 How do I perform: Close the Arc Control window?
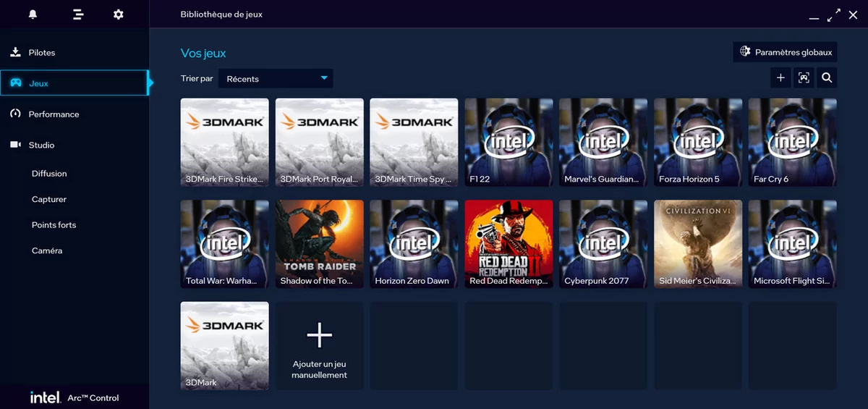click(853, 14)
